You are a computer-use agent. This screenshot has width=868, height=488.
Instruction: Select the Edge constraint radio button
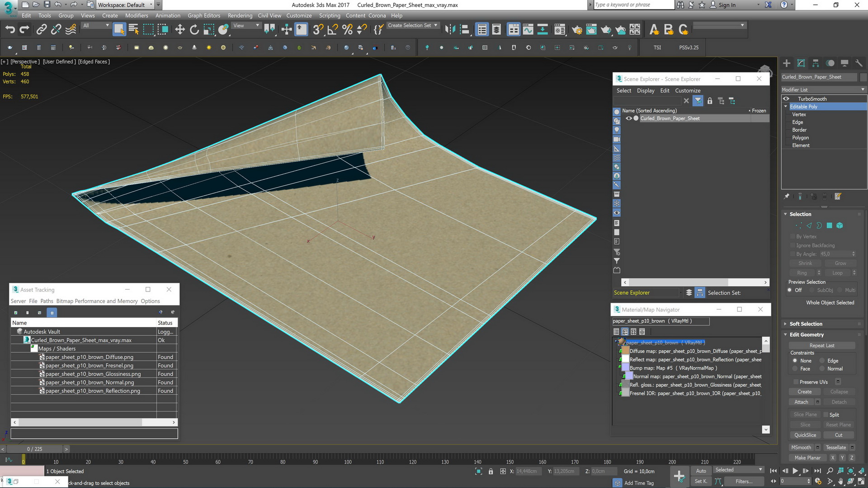[x=822, y=361]
